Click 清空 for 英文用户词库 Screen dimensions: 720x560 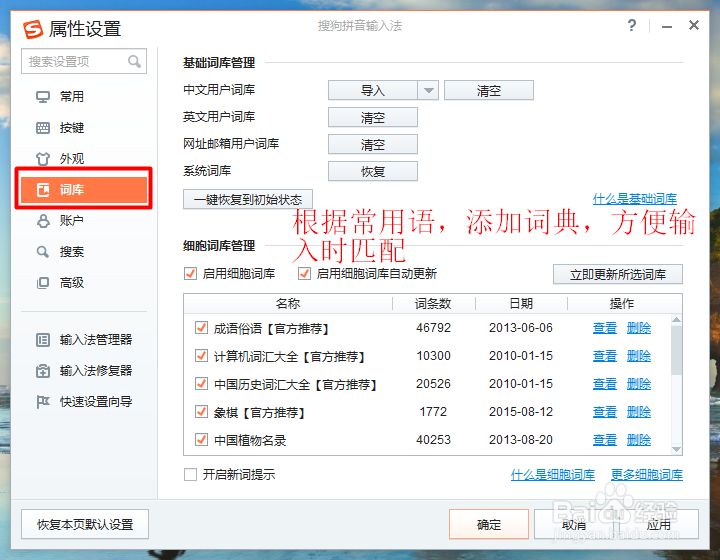[373, 117]
